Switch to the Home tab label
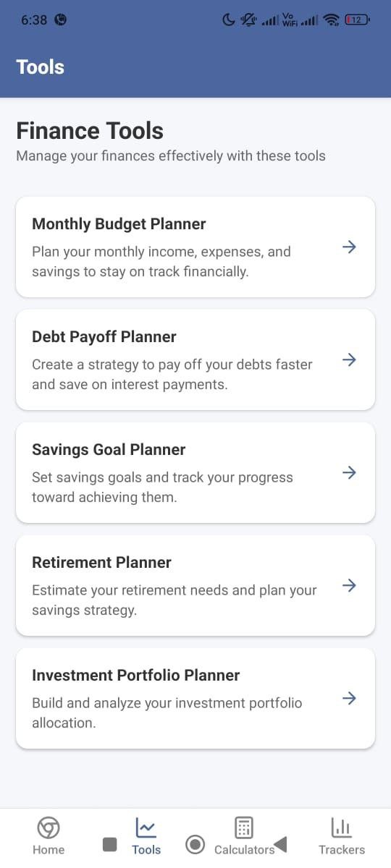391x868 pixels. 49,850
